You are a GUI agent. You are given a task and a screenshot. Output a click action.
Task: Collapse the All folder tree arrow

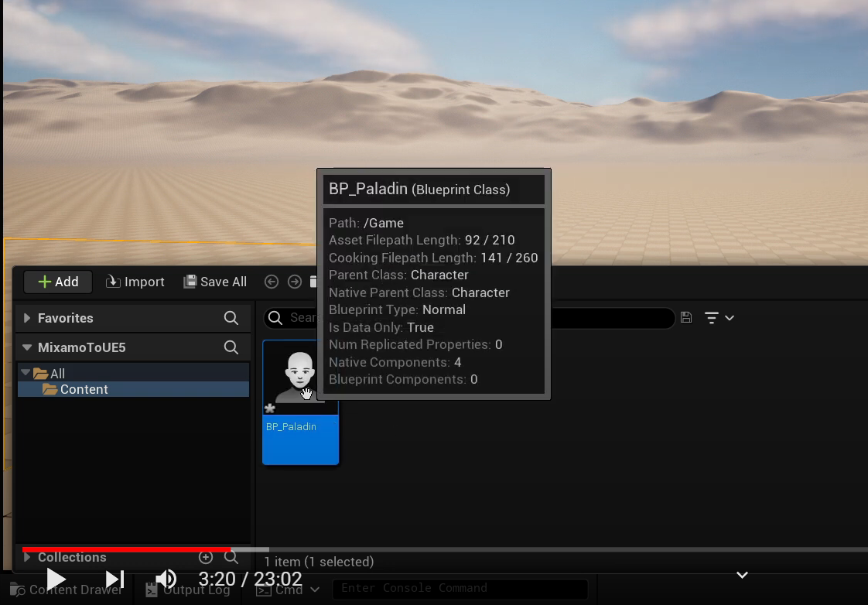click(x=26, y=373)
